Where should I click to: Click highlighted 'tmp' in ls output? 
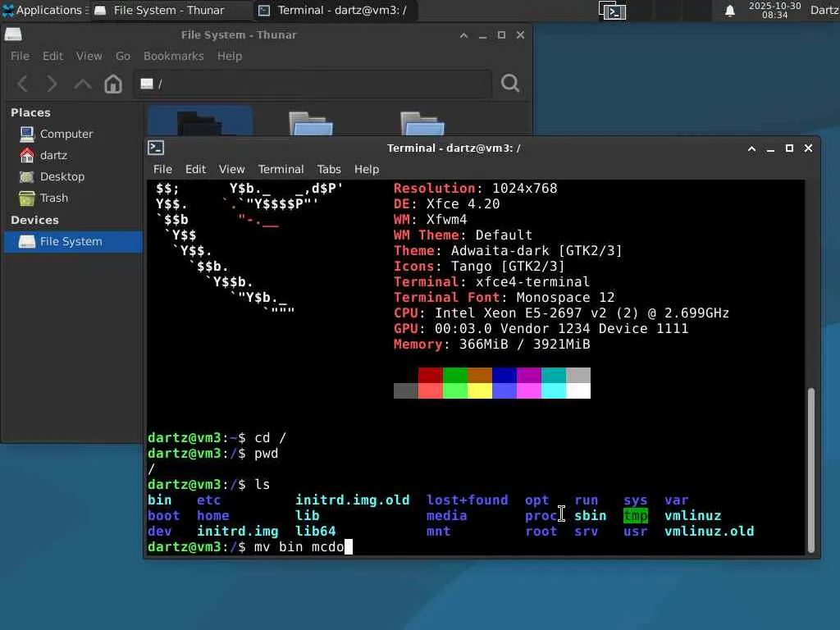(636, 516)
